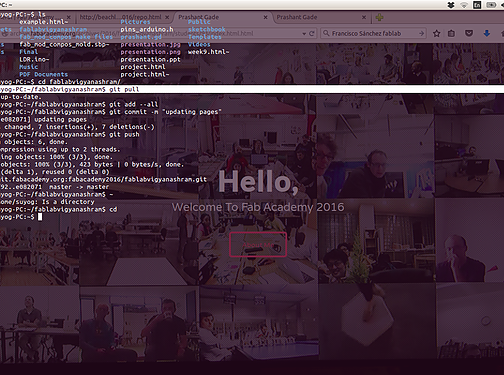Click 'PDF Documents' folder name in terminal
The height and width of the screenshot is (375, 504).
(x=43, y=74)
